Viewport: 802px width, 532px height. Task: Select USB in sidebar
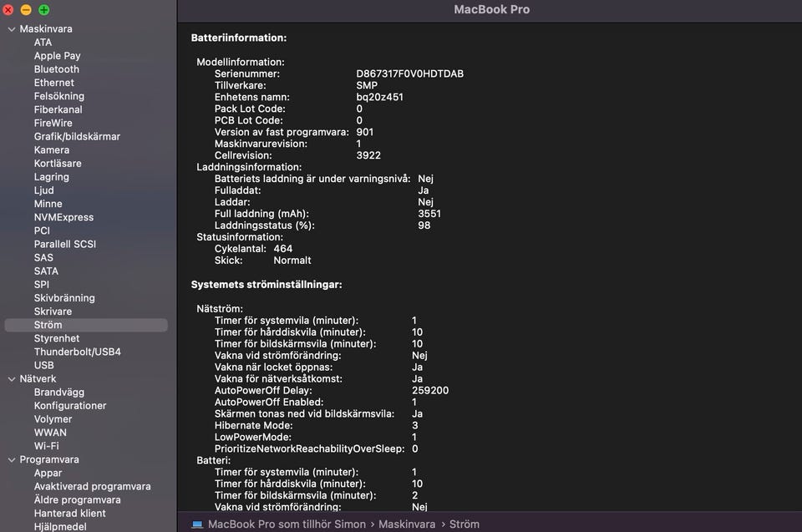pos(44,366)
